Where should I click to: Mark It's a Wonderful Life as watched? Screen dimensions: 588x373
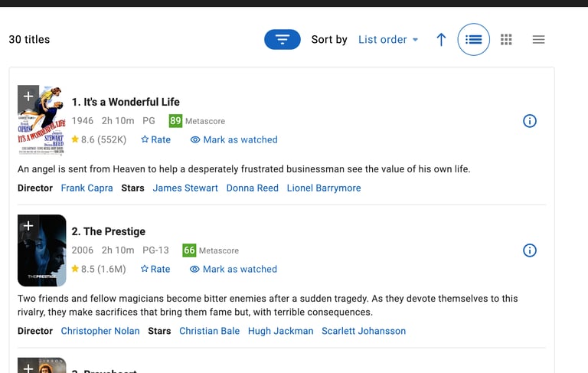[234, 140]
